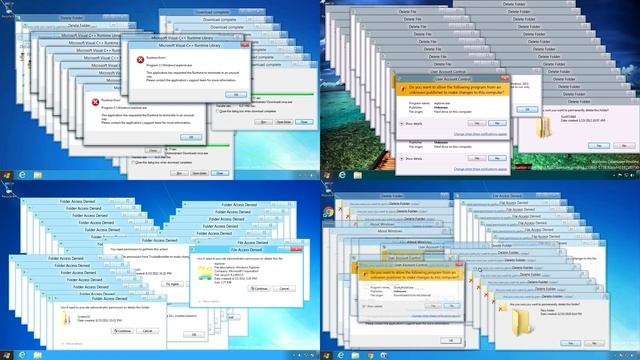Expand Show details in the rear tropical desktop UAC prompt
This screenshot has width=640, height=360.
[411, 158]
